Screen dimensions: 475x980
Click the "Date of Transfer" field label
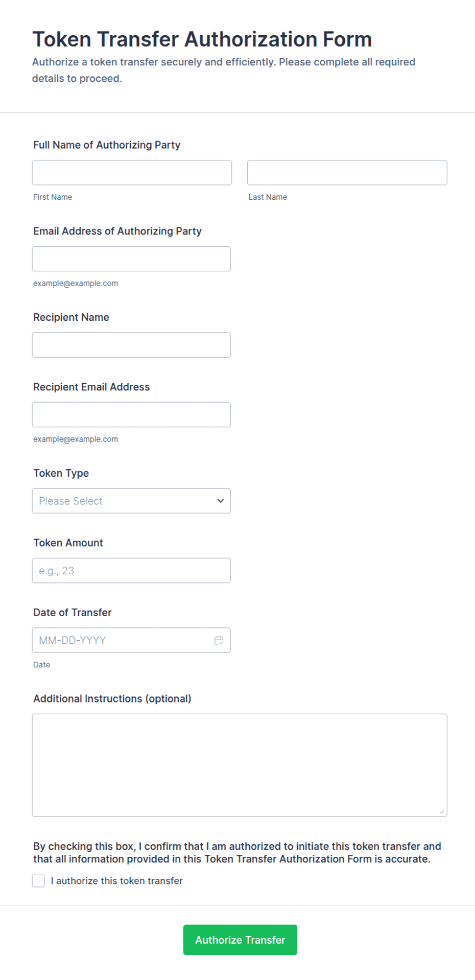pyautogui.click(x=73, y=613)
